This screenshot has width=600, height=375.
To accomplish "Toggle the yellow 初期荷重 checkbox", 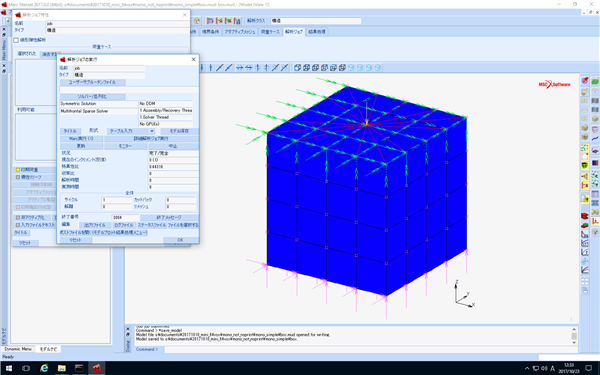I will pyautogui.click(x=18, y=170).
